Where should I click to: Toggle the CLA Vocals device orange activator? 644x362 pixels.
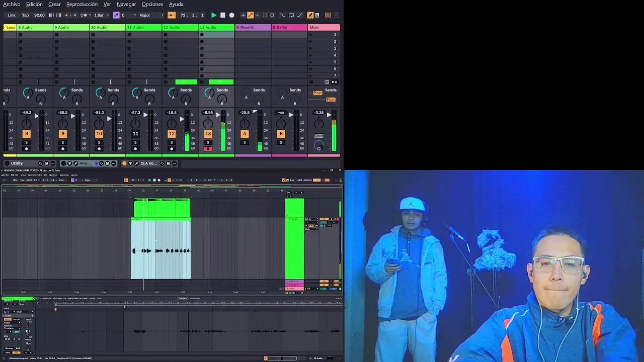tap(124, 163)
